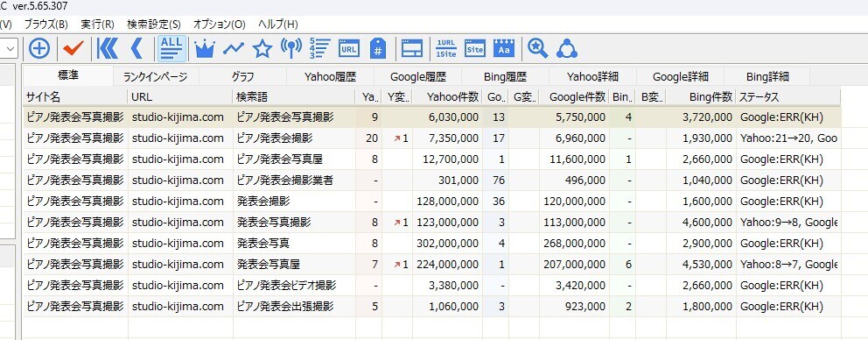Image resolution: width=868 pixels, height=340 pixels.
Task: Select the ピアノ発表会撮影 keyword row
Action: [431, 138]
